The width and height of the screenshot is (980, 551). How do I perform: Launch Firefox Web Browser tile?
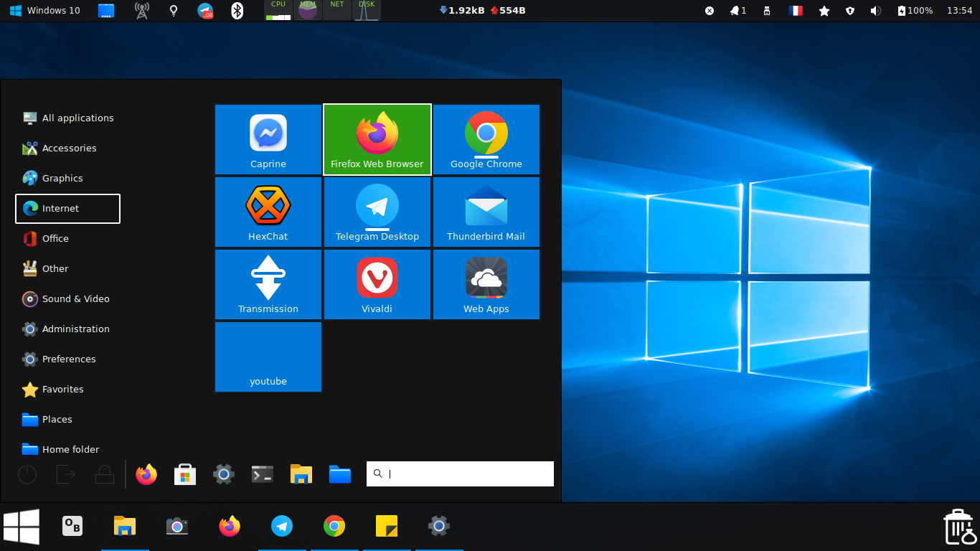377,139
